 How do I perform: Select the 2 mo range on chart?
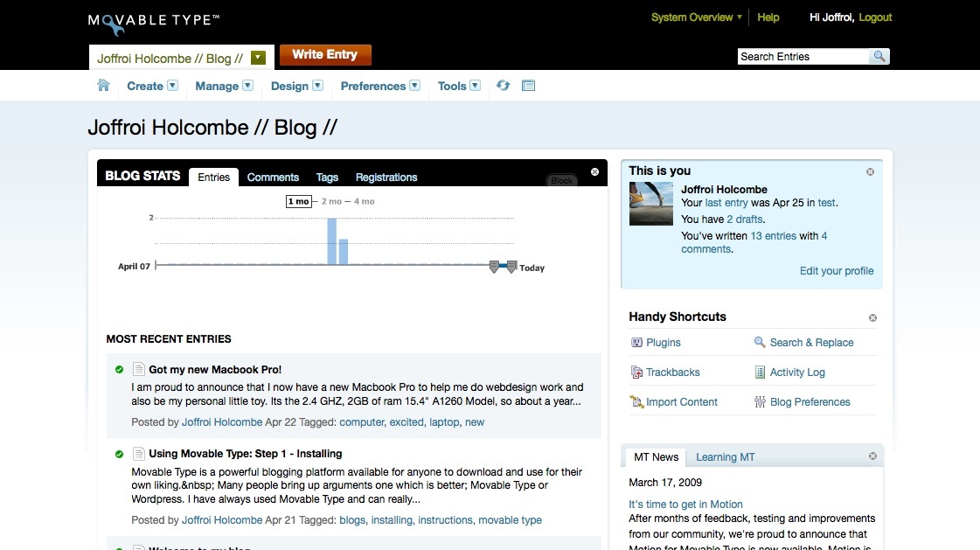pos(331,201)
